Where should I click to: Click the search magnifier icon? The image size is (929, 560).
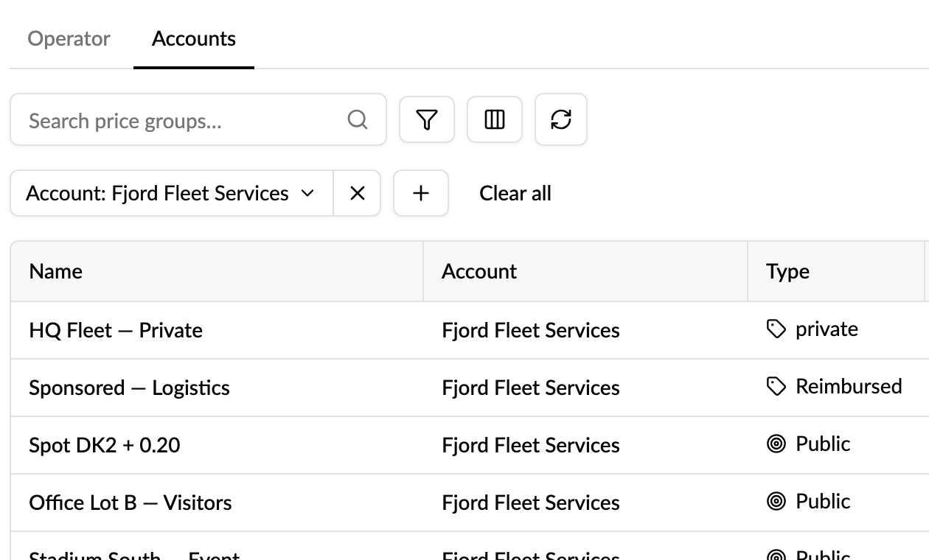(x=358, y=119)
